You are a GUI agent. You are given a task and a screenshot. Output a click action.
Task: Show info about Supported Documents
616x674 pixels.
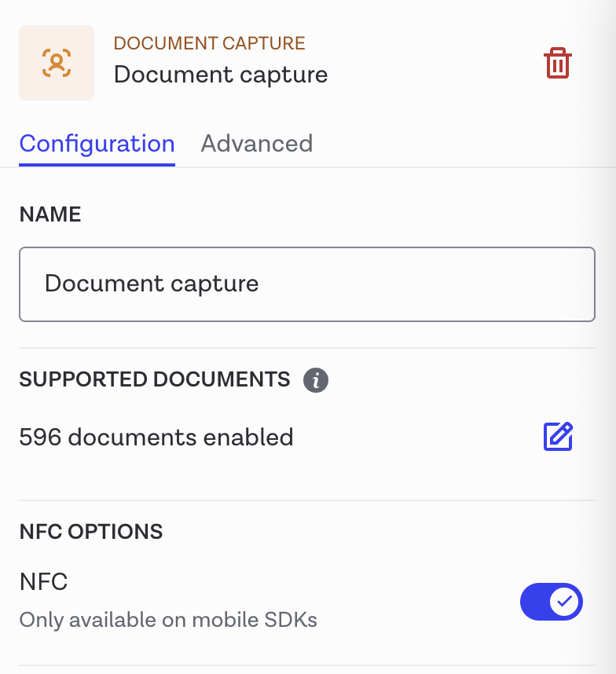(316, 381)
